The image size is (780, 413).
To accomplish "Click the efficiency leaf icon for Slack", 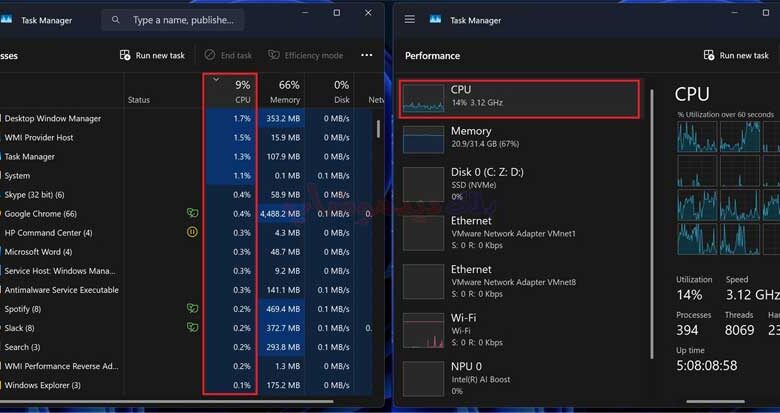I will [192, 327].
